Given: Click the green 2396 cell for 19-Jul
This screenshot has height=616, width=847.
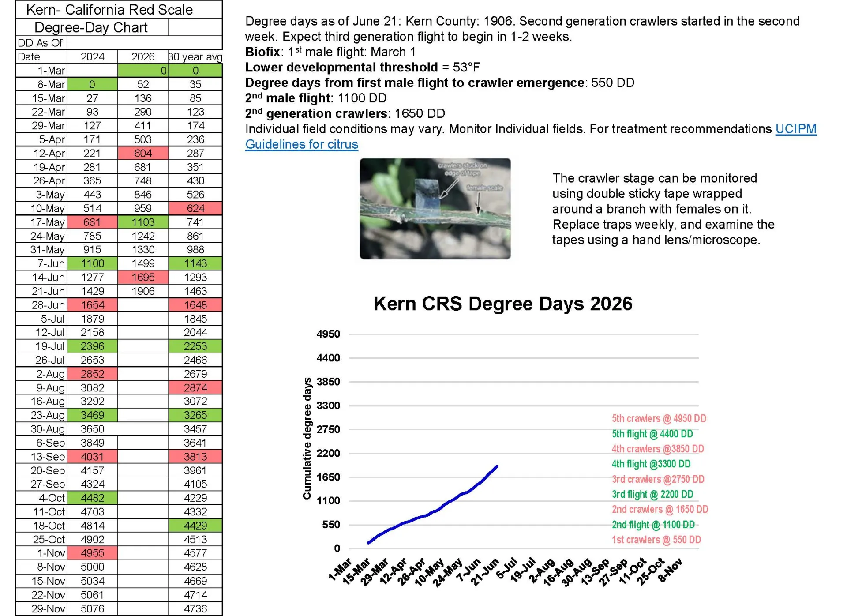Looking at the screenshot, I should (92, 346).
